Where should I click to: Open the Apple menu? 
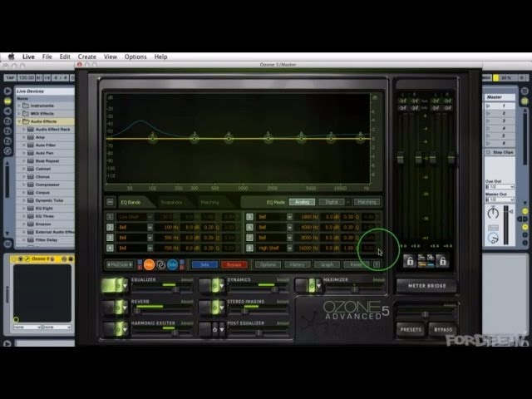tap(11, 57)
